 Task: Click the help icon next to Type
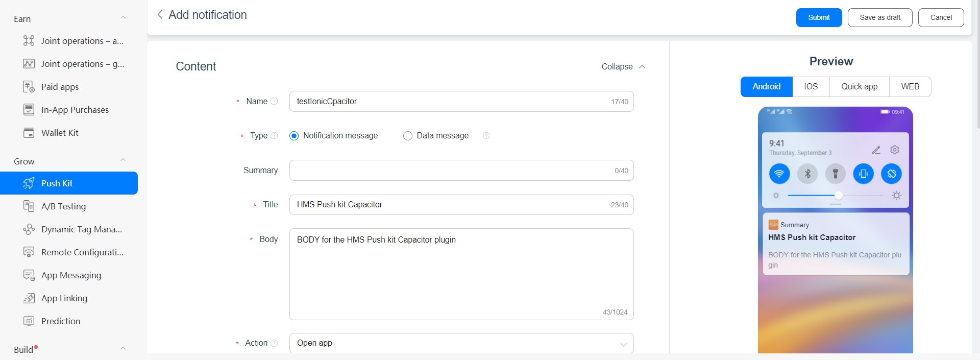(274, 135)
